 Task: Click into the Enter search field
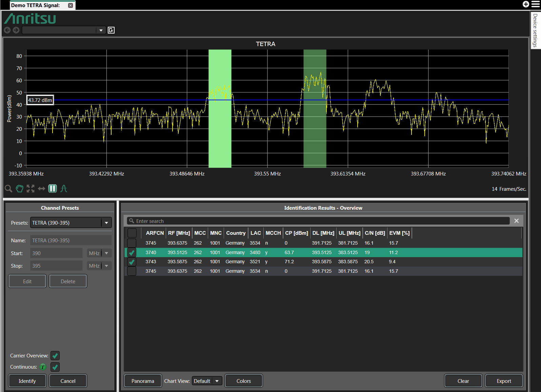click(x=319, y=221)
